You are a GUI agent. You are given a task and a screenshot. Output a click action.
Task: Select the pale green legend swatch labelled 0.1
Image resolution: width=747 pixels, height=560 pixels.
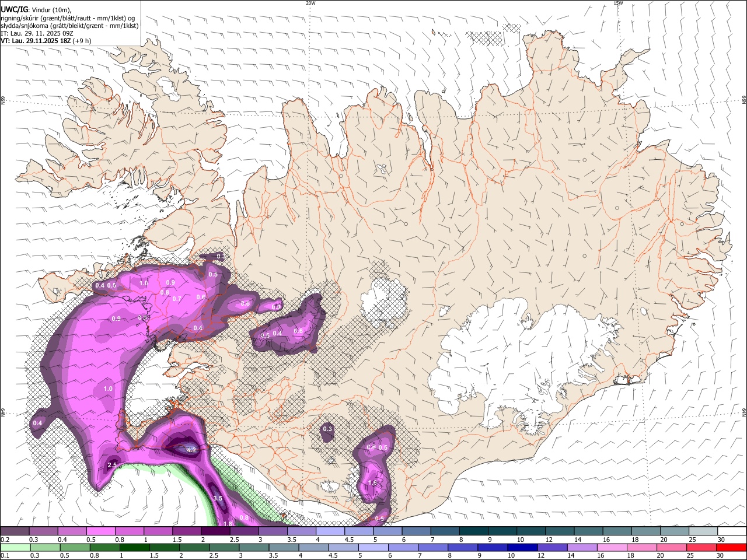[15, 548]
